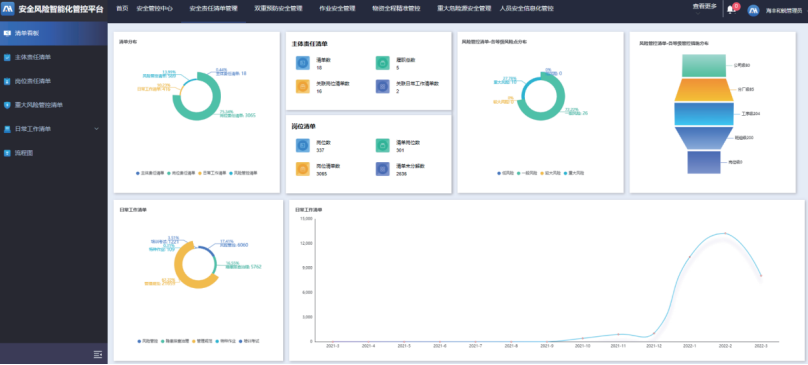Click the 2022-1 data point on line chart
The width and height of the screenshot is (808, 365).
[x=689, y=256]
